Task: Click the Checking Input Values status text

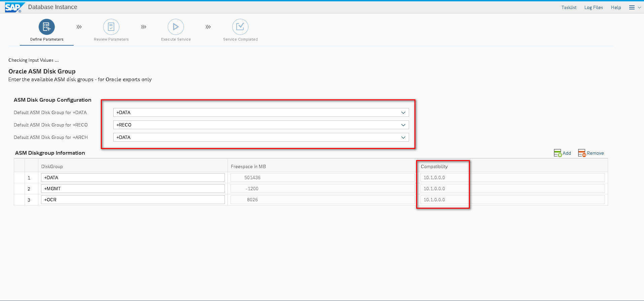Action: (x=34, y=60)
